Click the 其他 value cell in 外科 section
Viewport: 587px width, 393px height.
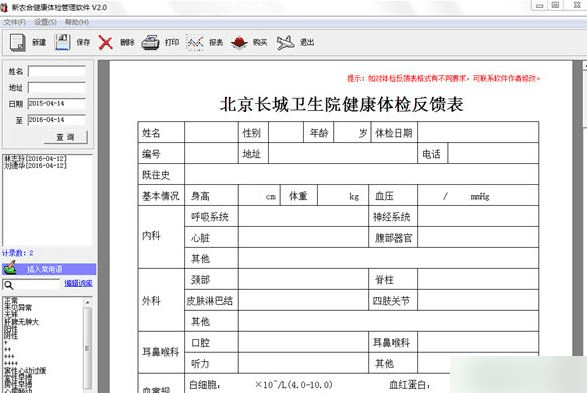pos(388,321)
